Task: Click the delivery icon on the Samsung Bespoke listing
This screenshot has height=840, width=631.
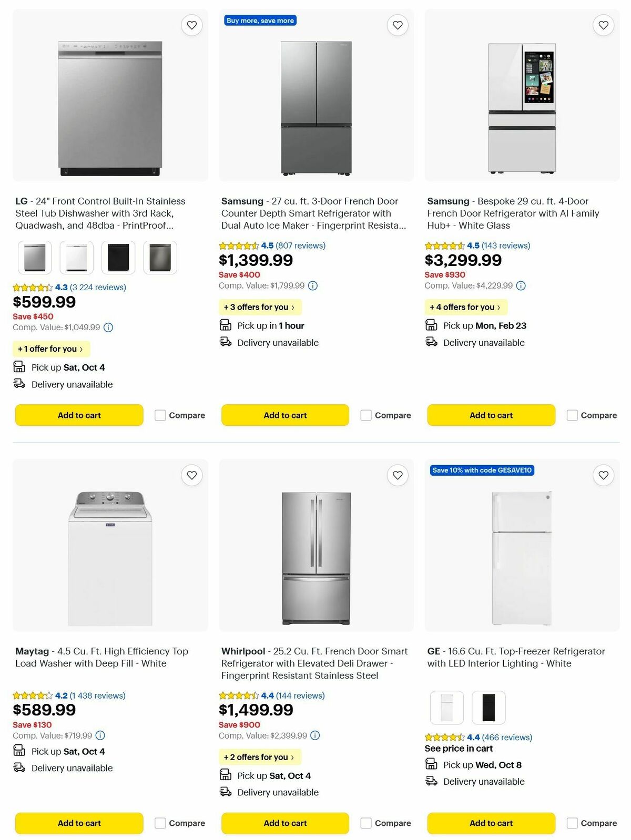Action: pyautogui.click(x=432, y=342)
